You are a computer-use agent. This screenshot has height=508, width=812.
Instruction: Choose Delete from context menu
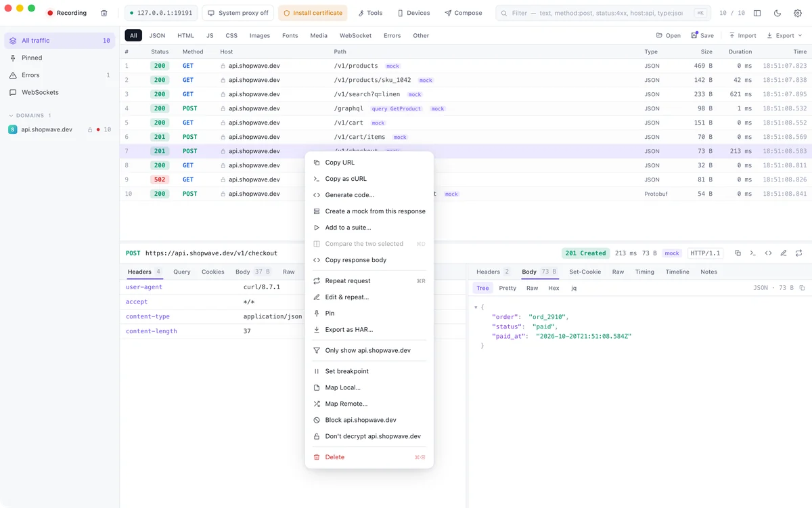click(369, 457)
